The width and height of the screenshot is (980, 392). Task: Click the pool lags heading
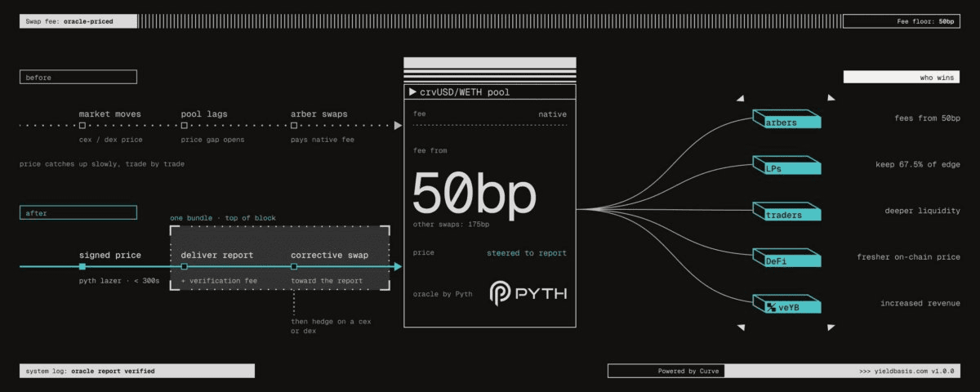204,114
